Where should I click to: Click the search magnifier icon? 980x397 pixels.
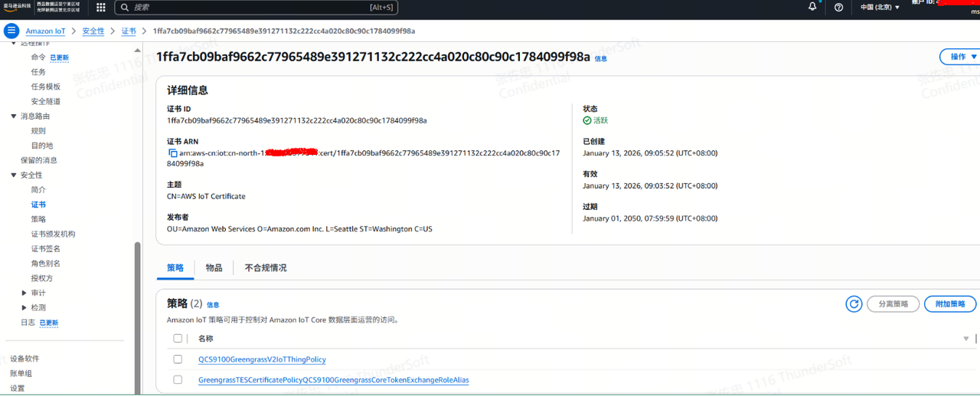pyautogui.click(x=124, y=8)
